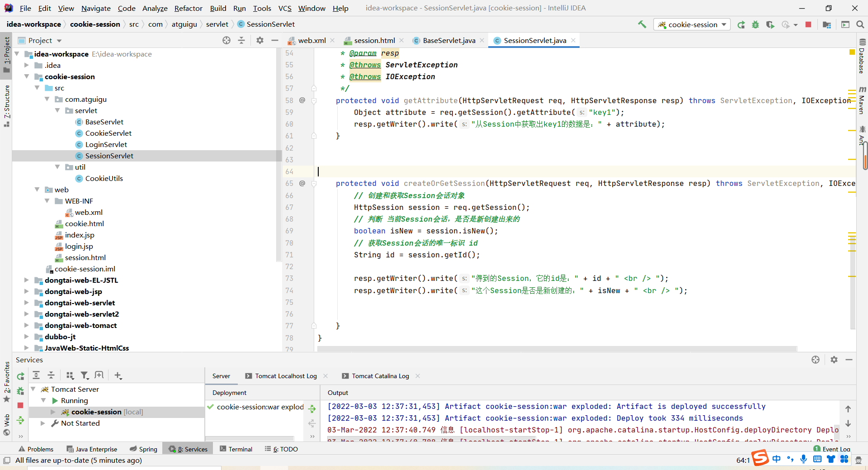Viewport: 868px width, 470px height.
Task: Rerun Tomcat server in Services panel
Action: point(20,376)
